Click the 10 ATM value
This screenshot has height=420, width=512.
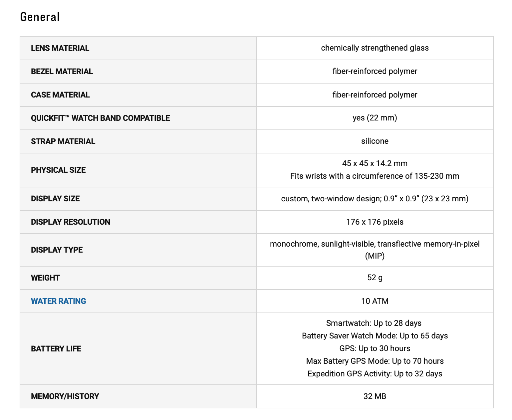pyautogui.click(x=375, y=301)
